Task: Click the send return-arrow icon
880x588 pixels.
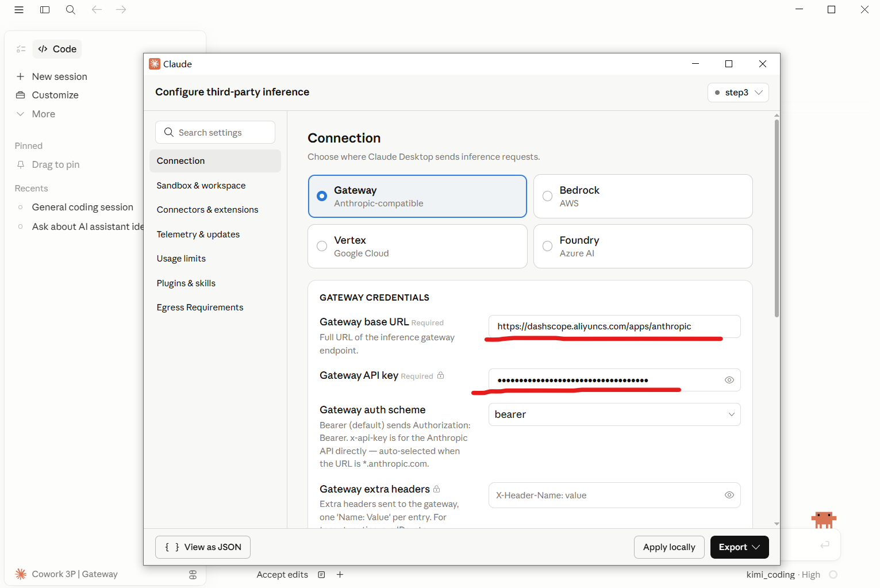Action: (825, 544)
